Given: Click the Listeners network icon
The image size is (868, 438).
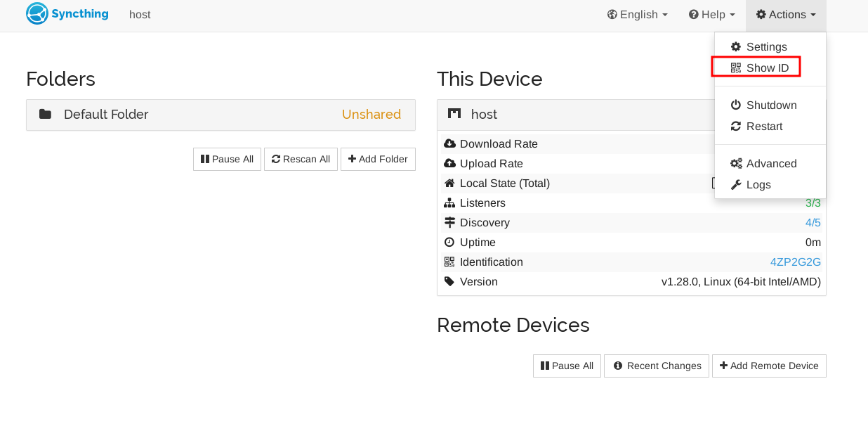Looking at the screenshot, I should coord(449,203).
